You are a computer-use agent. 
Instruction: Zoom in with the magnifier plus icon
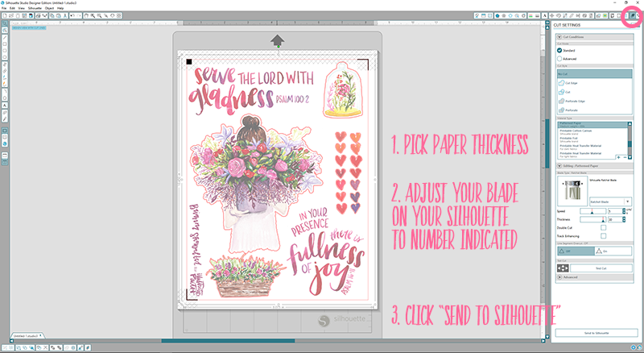[x=93, y=15]
